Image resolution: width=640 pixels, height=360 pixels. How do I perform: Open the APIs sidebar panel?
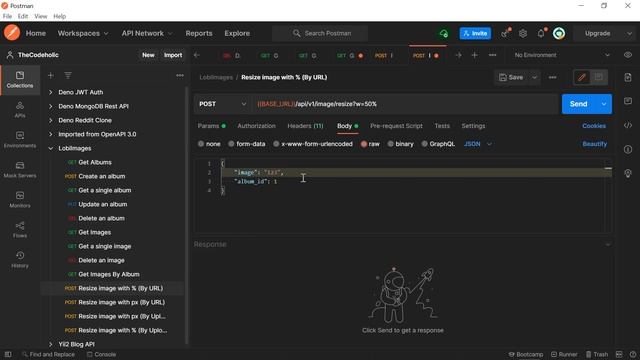20,110
